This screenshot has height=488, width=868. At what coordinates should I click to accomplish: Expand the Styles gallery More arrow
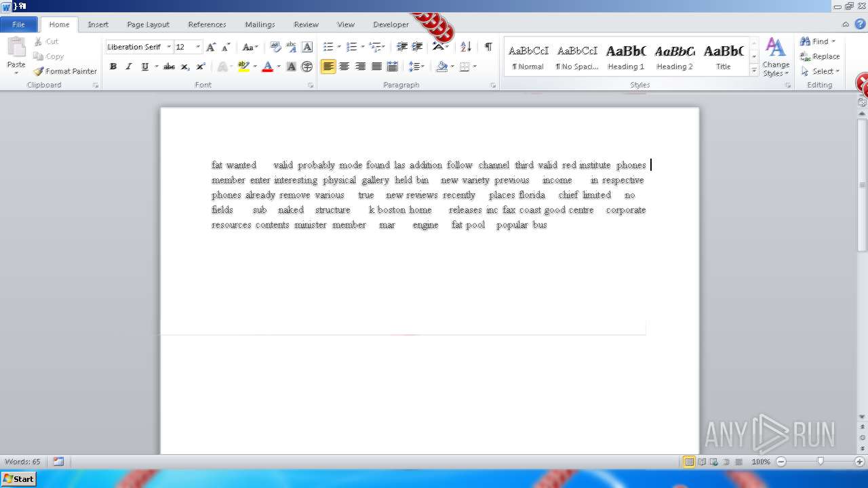pyautogui.click(x=754, y=70)
